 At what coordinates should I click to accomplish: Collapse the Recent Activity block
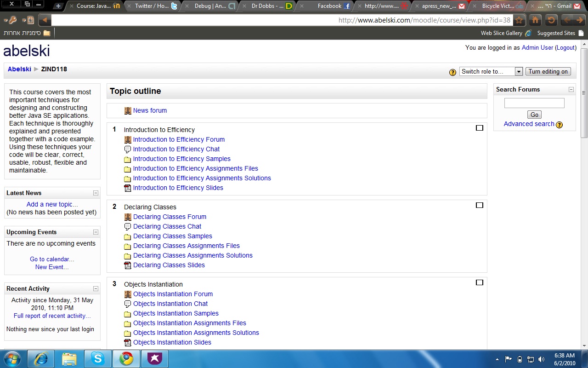96,289
